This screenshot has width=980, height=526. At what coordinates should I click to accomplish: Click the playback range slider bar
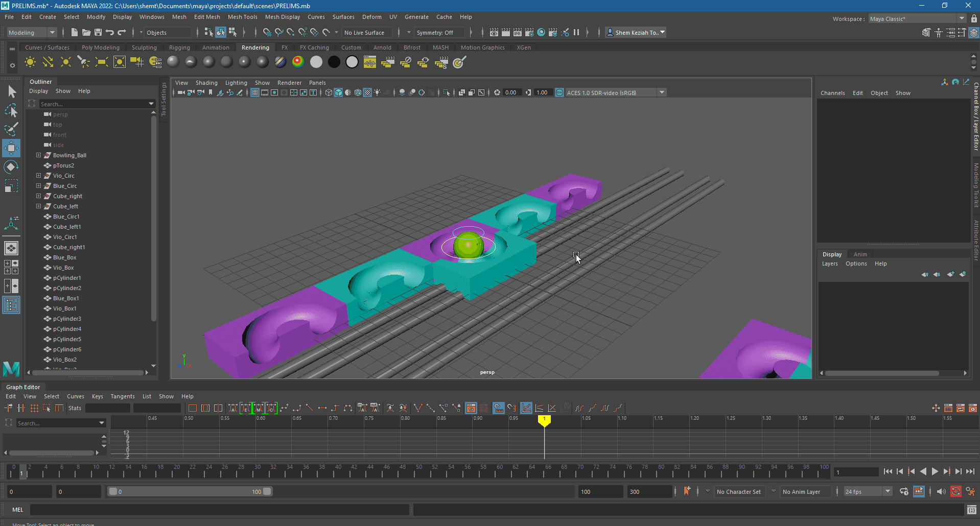tap(189, 492)
